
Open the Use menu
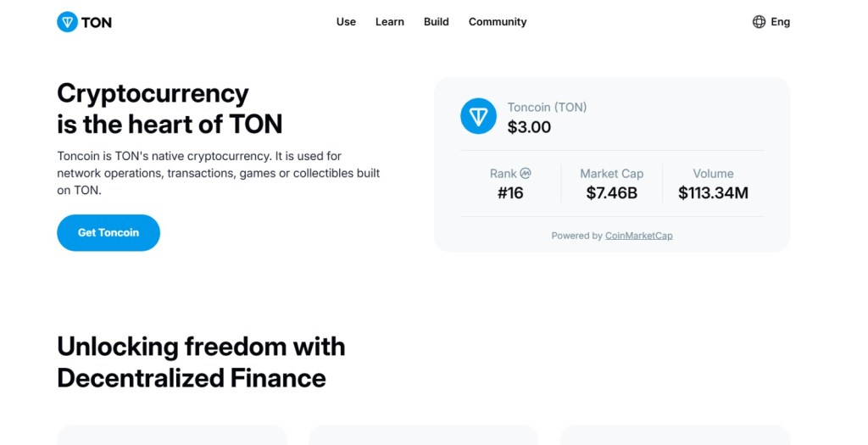[x=346, y=22]
